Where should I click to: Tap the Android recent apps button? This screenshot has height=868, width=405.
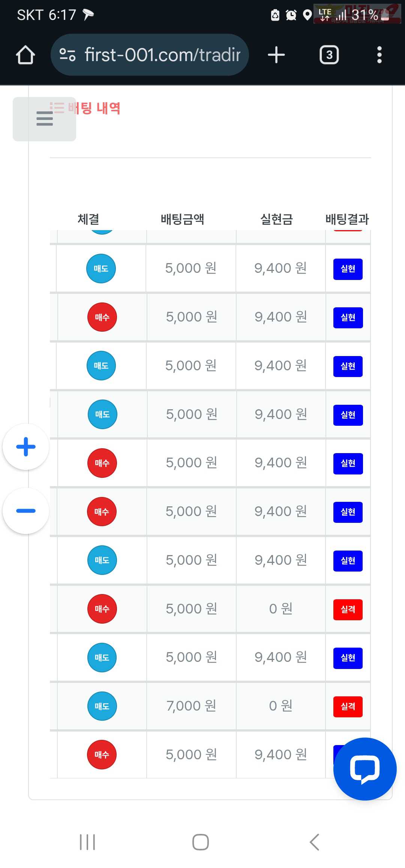click(x=87, y=842)
